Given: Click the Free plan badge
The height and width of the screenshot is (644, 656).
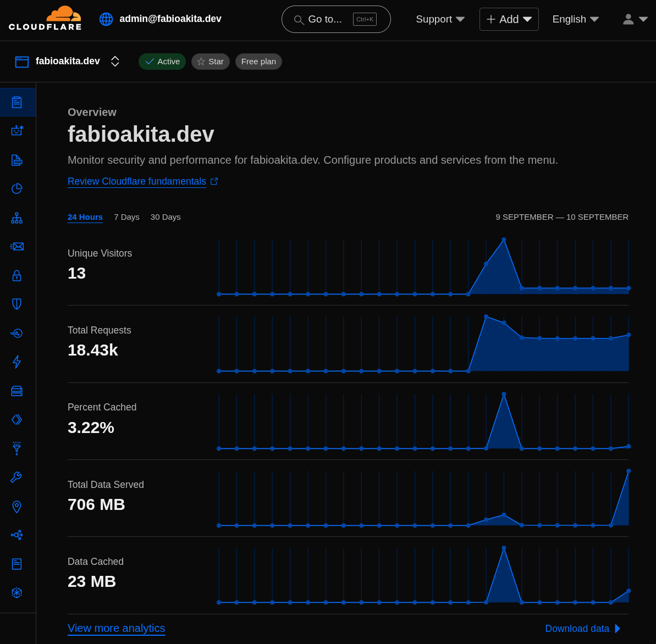Looking at the screenshot, I should click(x=258, y=62).
